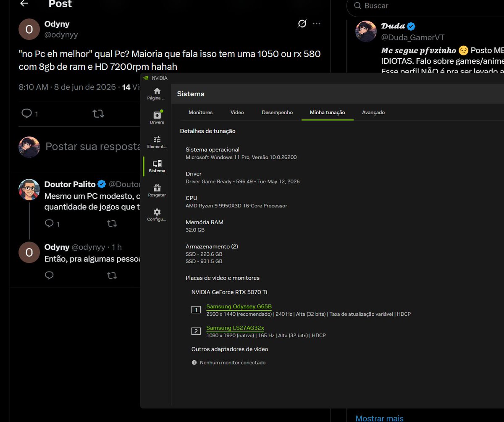Screen dimensions: 504x422
Task: Click the Microsoft Windows 11 Pro version text
Action: click(241, 157)
